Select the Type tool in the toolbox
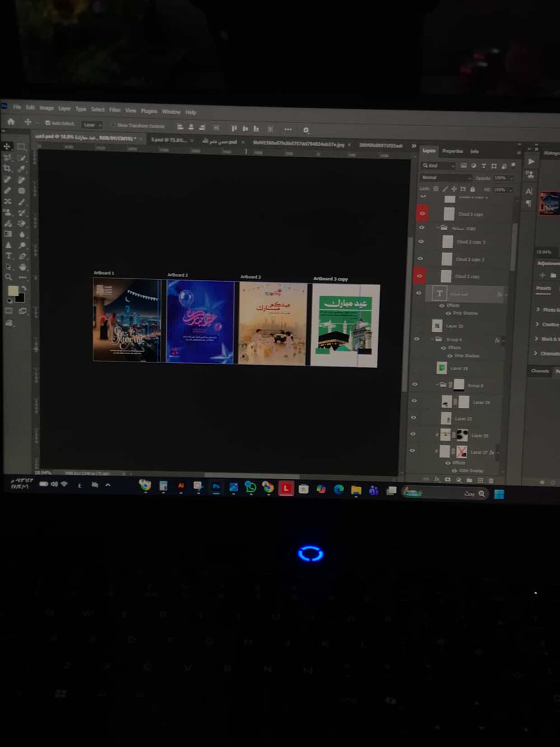 coord(8,255)
